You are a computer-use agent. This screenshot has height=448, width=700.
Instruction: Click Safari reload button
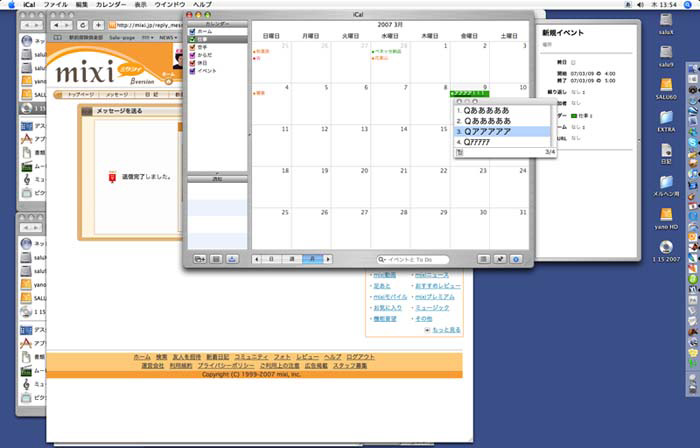tap(82, 25)
